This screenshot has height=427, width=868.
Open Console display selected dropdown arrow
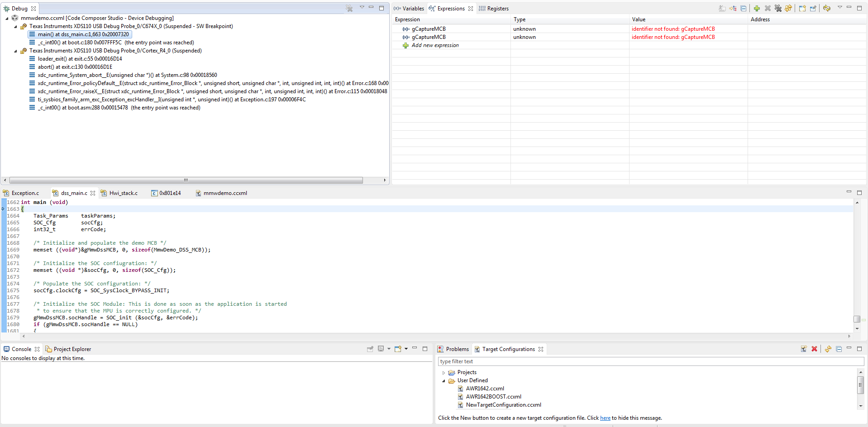coord(389,349)
